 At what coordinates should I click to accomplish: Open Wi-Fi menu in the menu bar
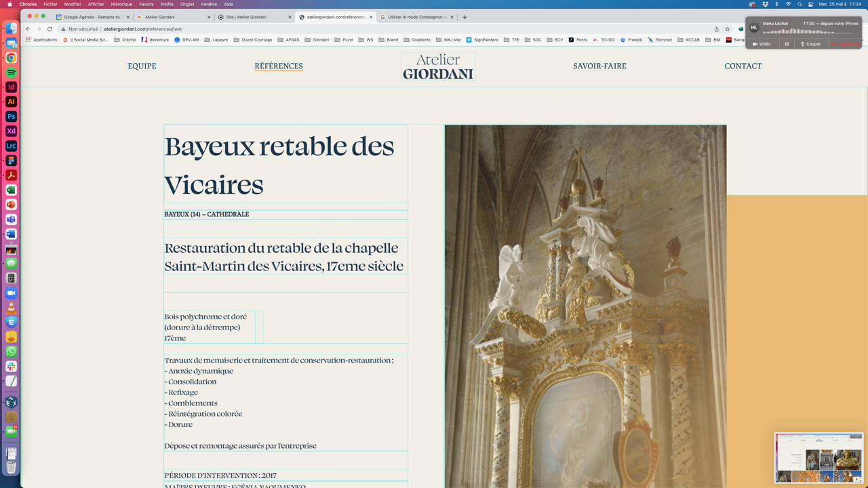click(x=788, y=4)
